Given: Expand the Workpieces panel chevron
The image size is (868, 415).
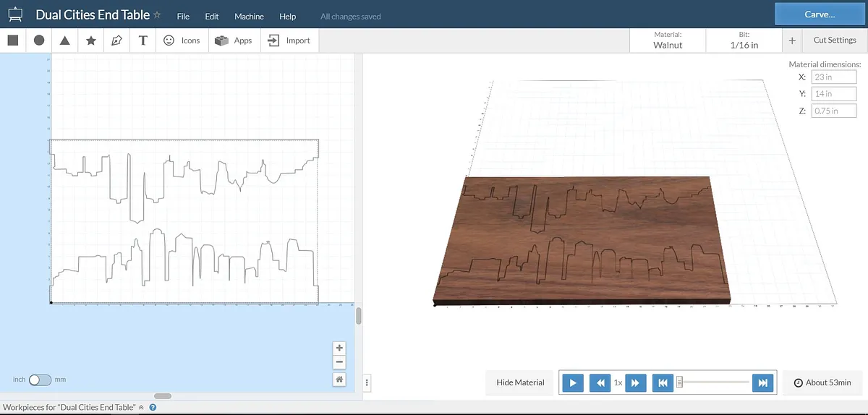Looking at the screenshot, I should click(x=141, y=408).
